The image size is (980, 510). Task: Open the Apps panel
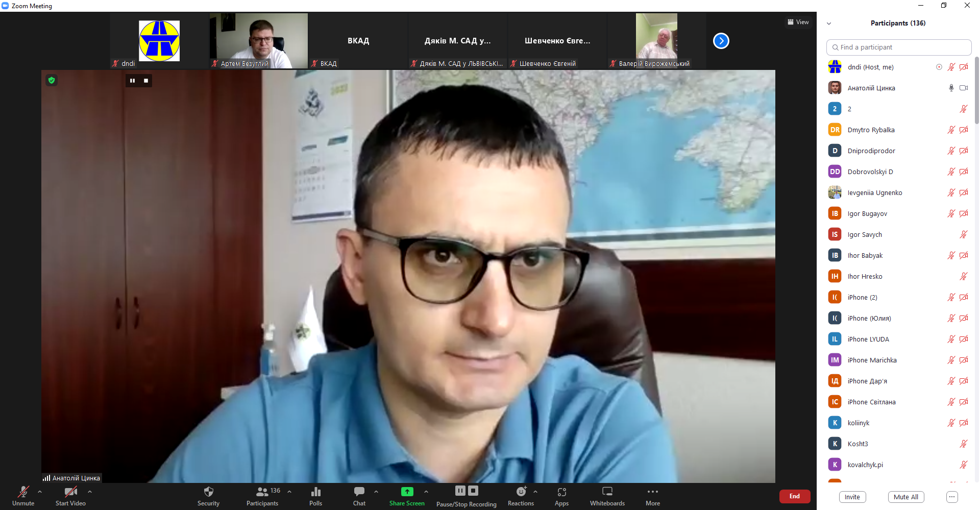tap(561, 495)
